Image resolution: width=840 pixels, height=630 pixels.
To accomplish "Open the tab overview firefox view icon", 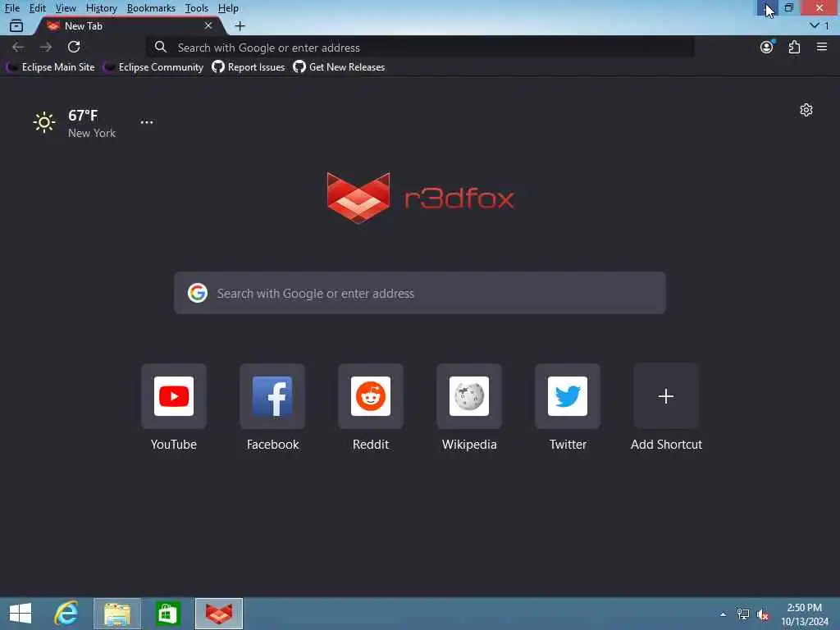I will (16, 25).
